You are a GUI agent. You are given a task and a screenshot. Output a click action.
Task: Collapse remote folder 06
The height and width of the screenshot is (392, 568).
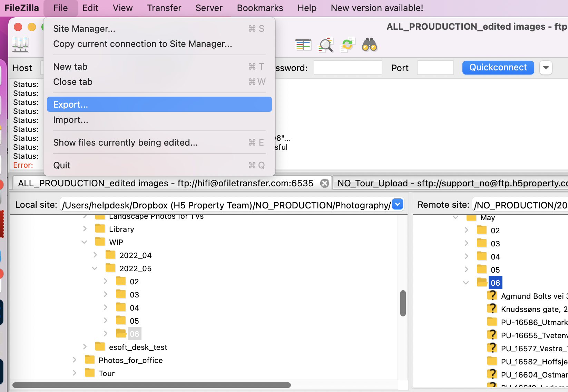tap(466, 283)
